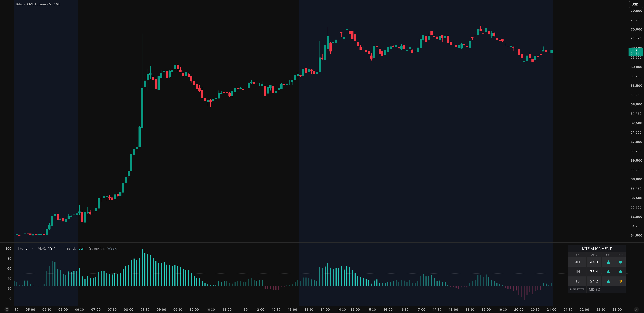Click the 73.4 ADX value

point(594,272)
